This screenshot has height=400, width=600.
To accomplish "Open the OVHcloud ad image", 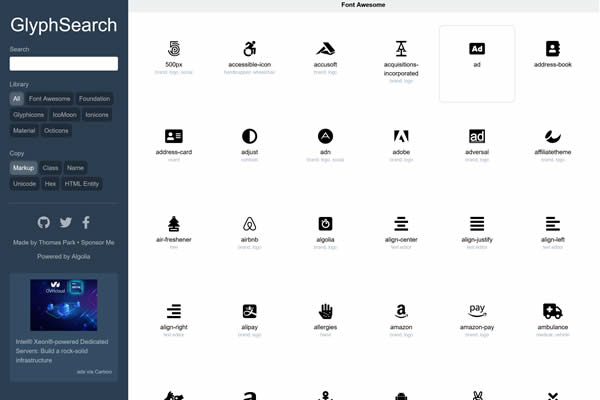I will point(64,305).
